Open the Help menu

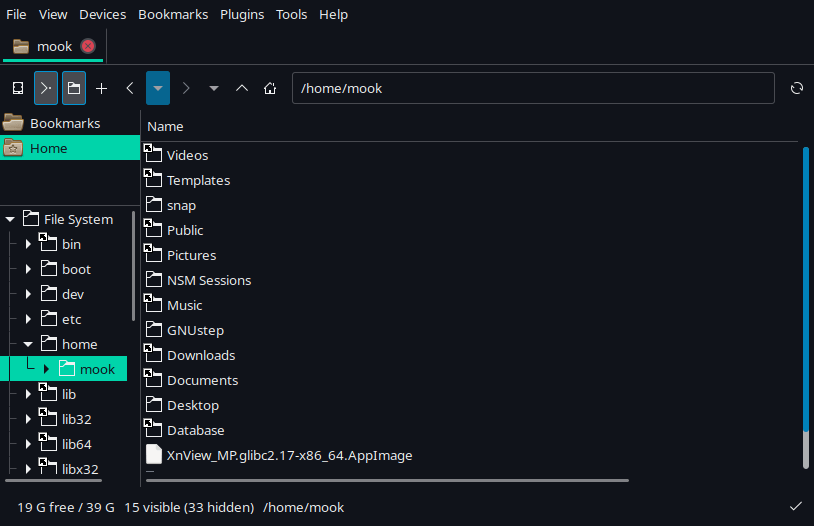[x=333, y=15]
